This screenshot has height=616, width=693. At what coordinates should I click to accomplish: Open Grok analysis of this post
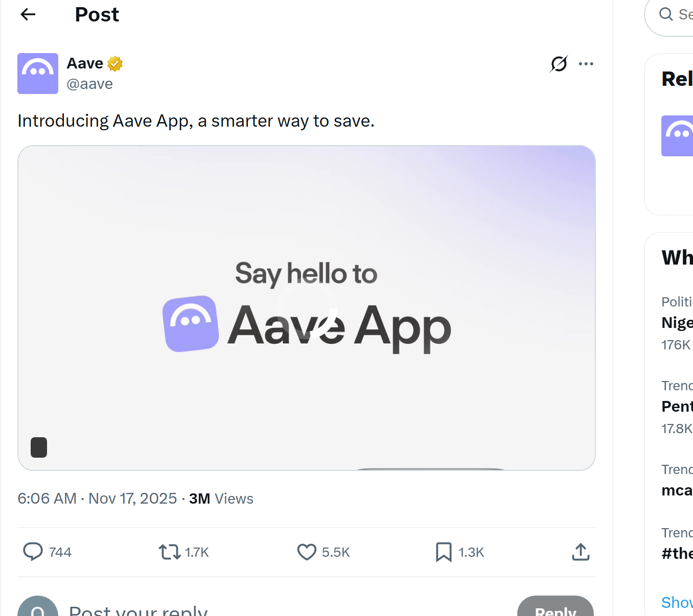pos(558,63)
